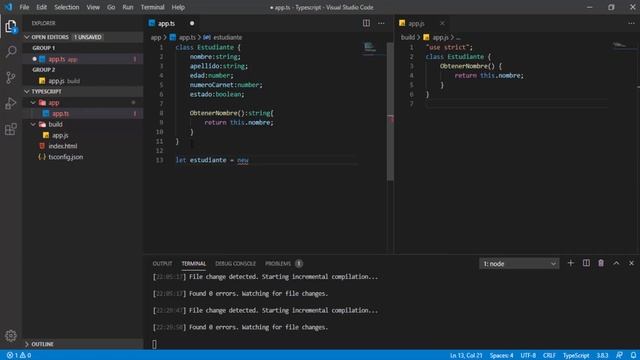This screenshot has height=360, width=640.
Task: Open the Source Control view
Action: tap(11, 78)
